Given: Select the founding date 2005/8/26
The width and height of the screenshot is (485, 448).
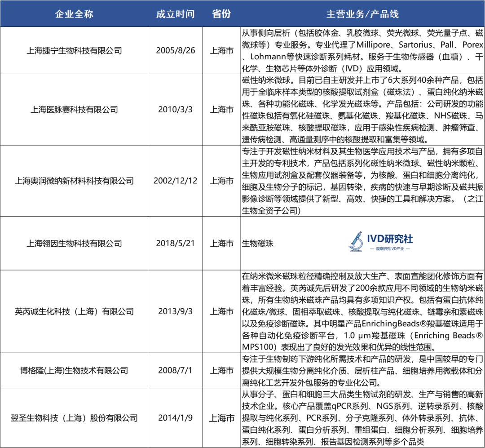Looking at the screenshot, I should (176, 50).
